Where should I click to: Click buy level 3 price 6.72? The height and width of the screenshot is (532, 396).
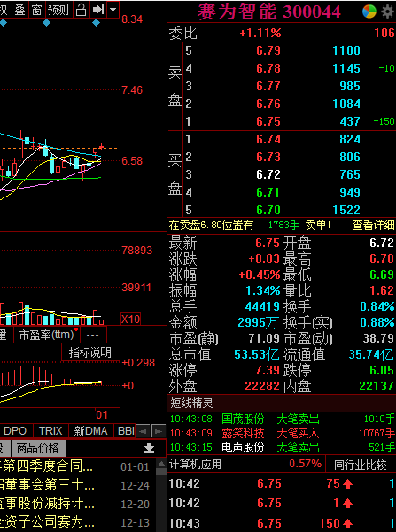click(x=268, y=174)
